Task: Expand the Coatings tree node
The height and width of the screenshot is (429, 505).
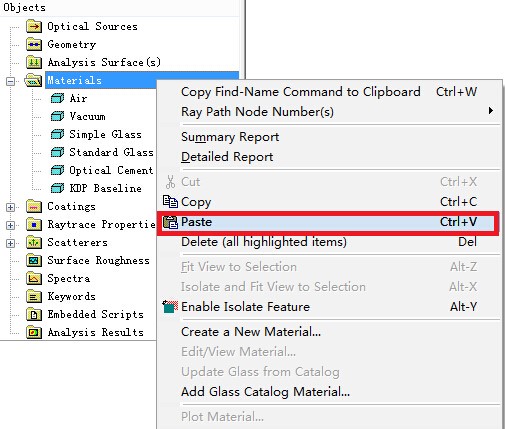Action: click(x=10, y=207)
